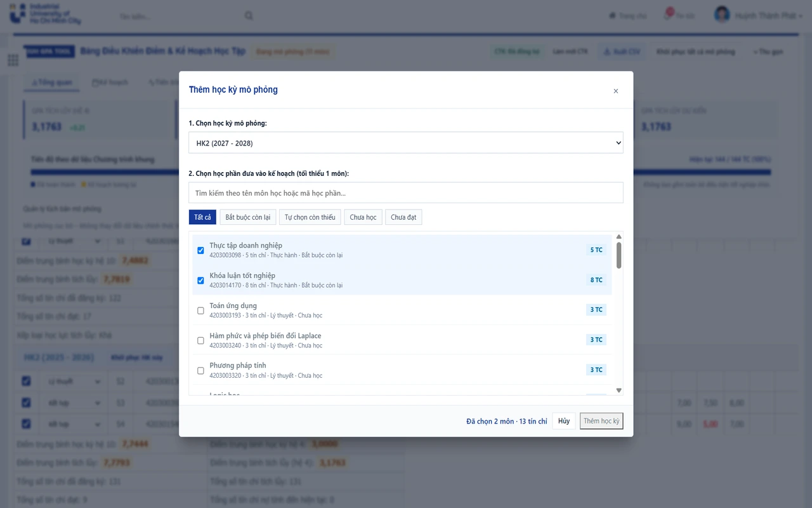This screenshot has width=812, height=508.
Task: Click Thu gọn in background toolbar
Action: pos(769,51)
